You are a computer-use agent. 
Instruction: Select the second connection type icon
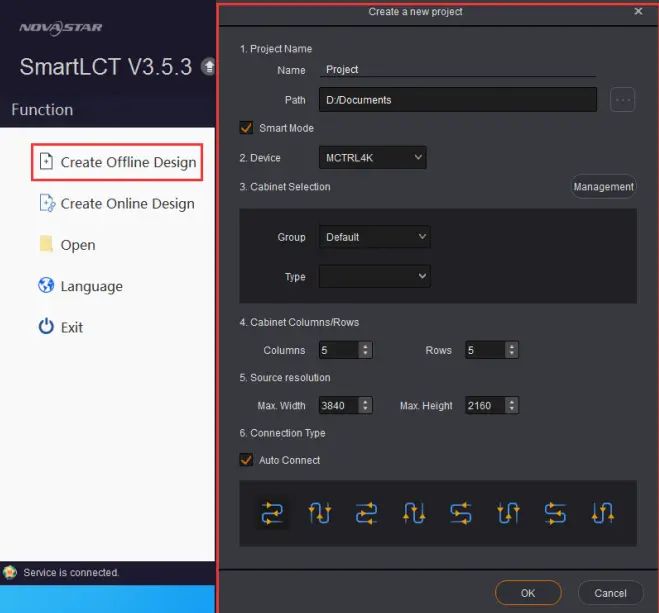coord(320,513)
